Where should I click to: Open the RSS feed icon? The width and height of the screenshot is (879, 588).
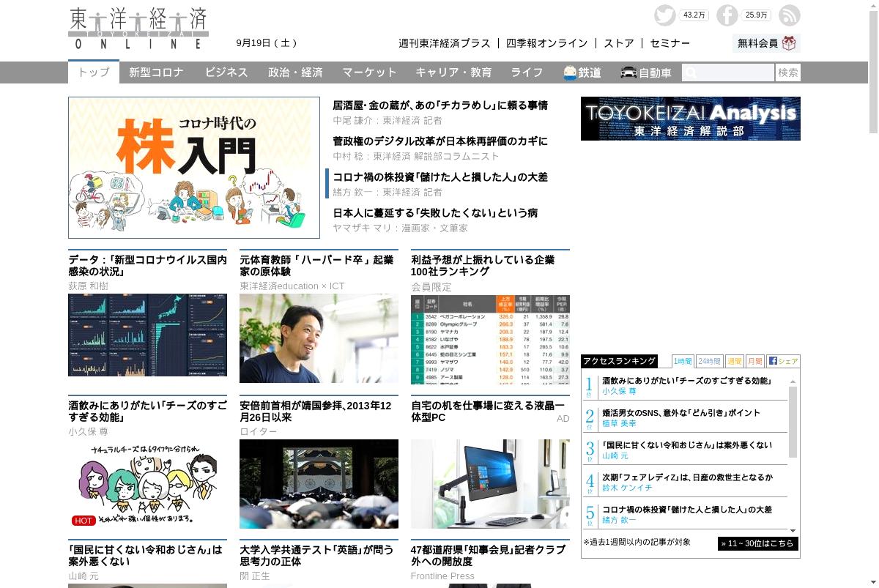[x=790, y=15]
